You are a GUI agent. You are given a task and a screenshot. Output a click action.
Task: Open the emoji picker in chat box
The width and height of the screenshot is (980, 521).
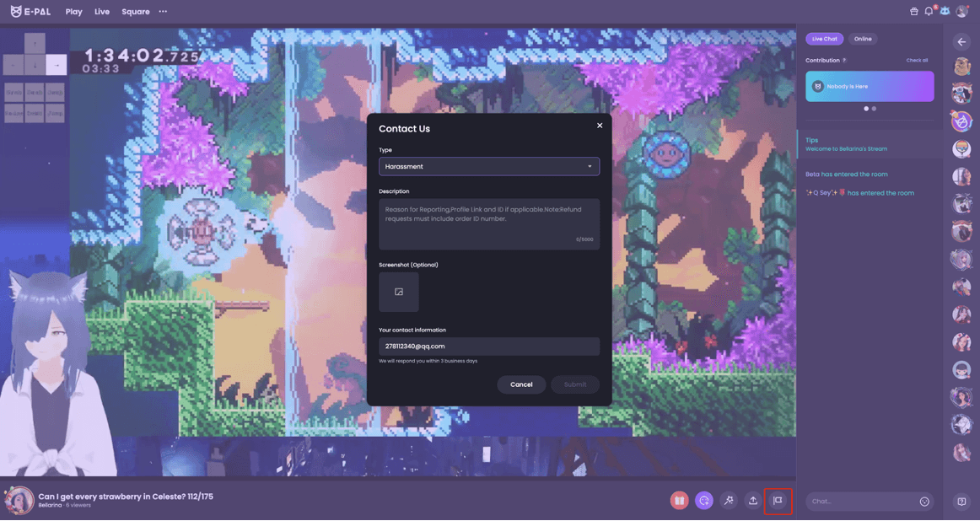924,502
